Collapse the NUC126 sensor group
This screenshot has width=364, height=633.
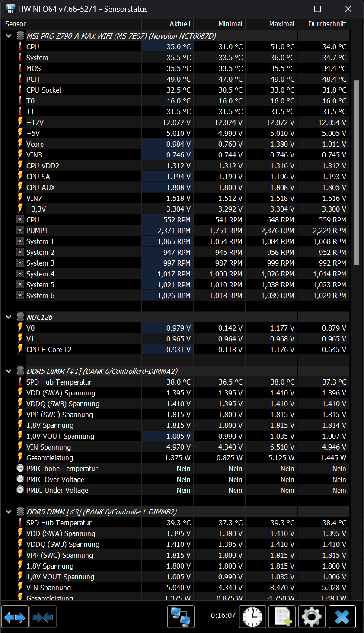[9, 317]
